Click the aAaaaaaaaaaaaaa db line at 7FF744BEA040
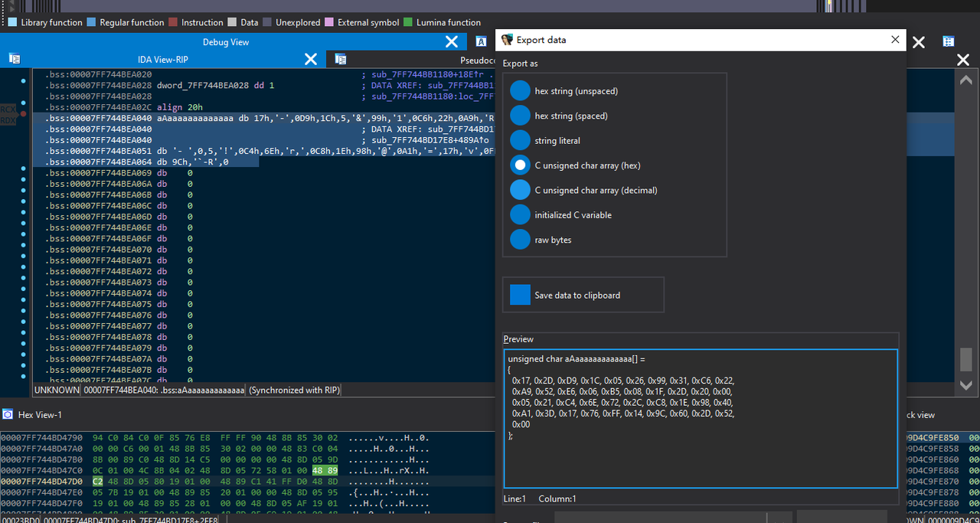The height and width of the screenshot is (523, 980). 263,119
